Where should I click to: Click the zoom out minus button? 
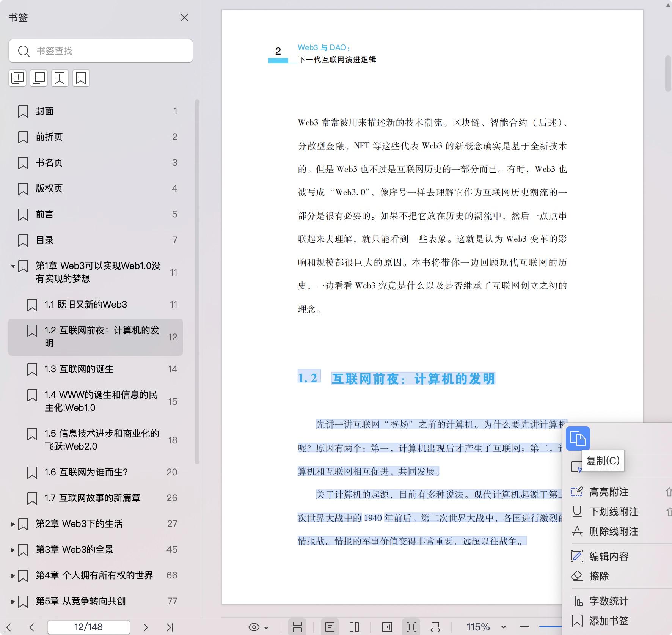pos(524,627)
